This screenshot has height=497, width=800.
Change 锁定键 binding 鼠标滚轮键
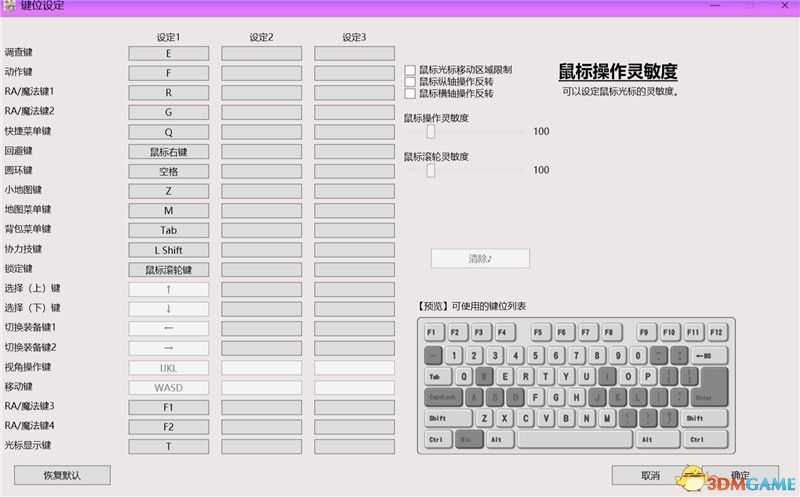[x=168, y=269]
